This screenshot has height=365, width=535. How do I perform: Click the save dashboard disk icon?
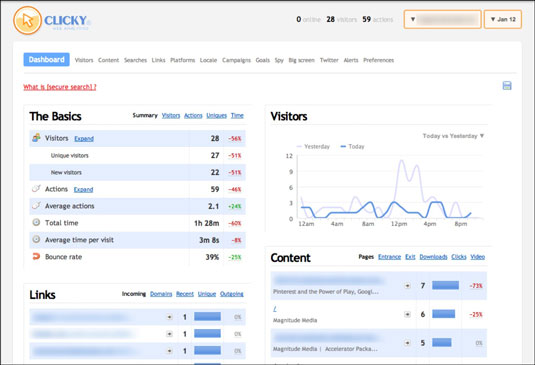(x=507, y=86)
